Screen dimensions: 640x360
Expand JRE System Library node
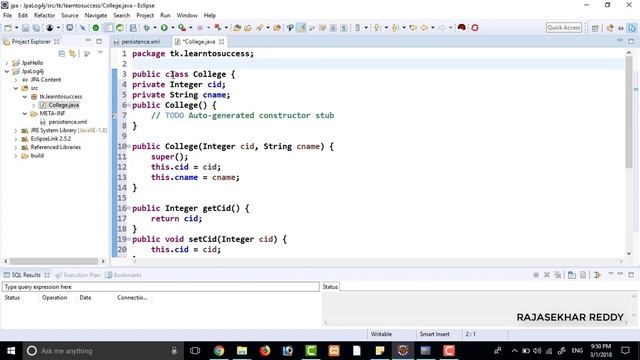click(x=16, y=131)
